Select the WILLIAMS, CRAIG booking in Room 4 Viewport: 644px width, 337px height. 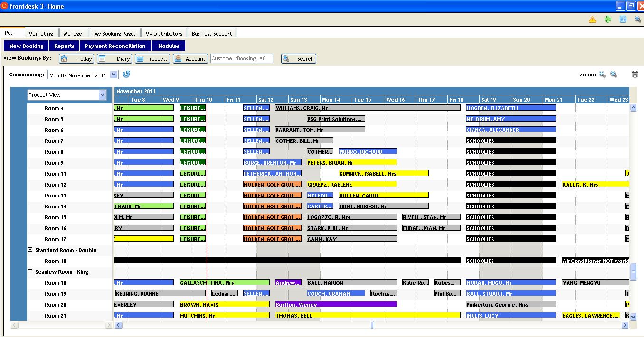[x=368, y=108]
